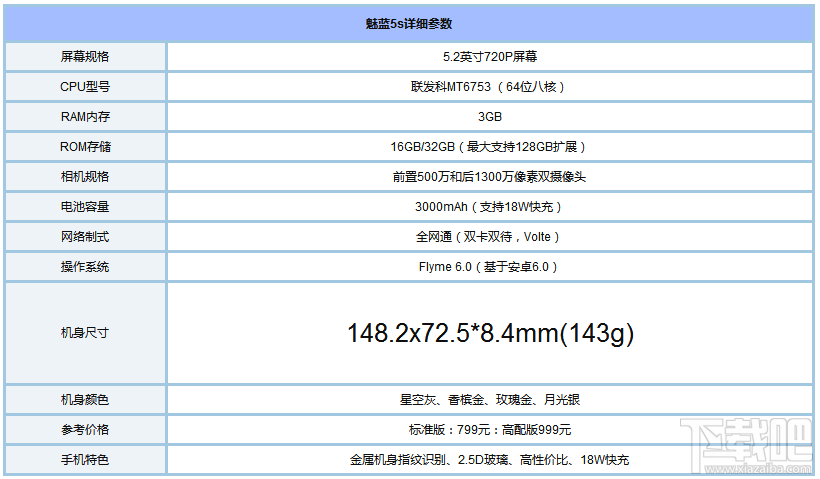Select the 机身颜色 label cell
Image resolution: width=820 pixels, height=479 pixels.
(x=85, y=400)
